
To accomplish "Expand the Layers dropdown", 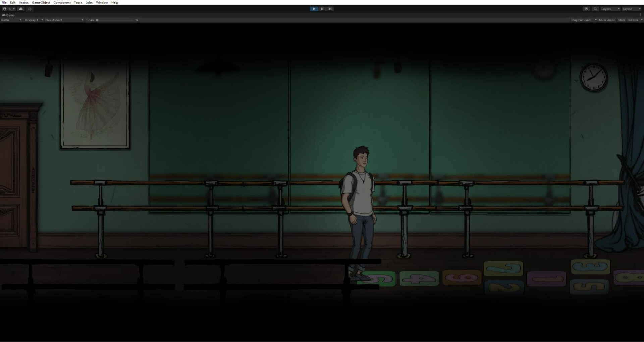I will tap(610, 9).
